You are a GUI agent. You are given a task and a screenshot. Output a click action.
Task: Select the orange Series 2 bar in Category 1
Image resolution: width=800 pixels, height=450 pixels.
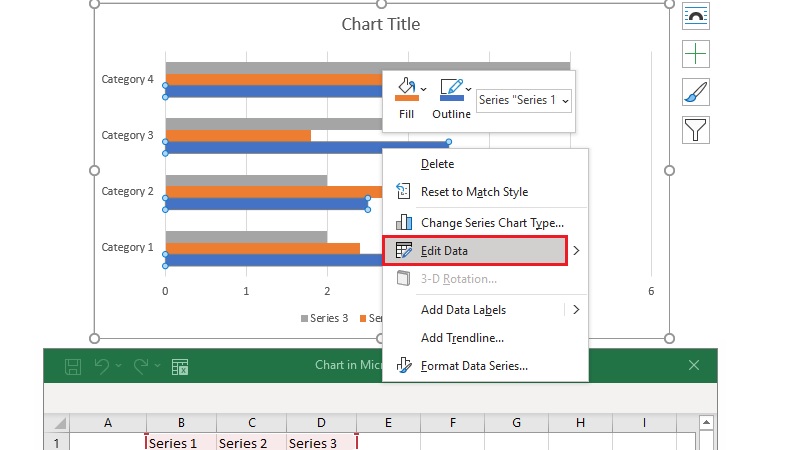[263, 248]
